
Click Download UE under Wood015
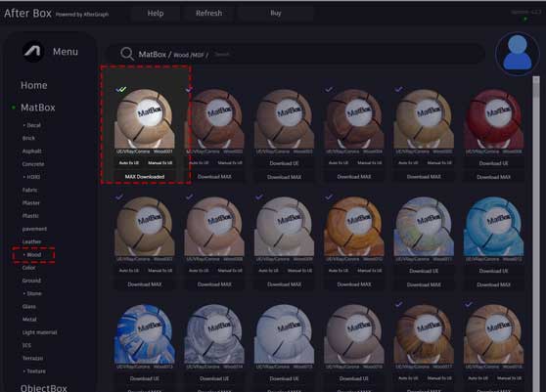[x=284, y=378]
